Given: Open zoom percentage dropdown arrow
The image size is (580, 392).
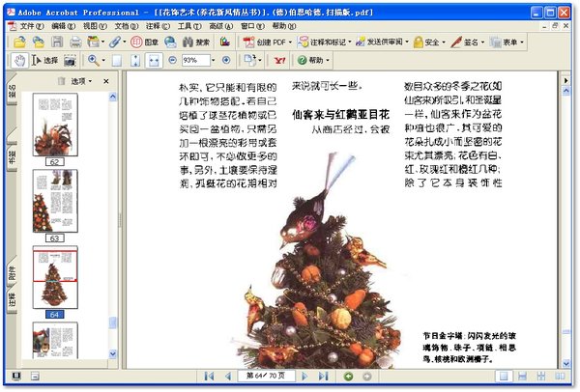Looking at the screenshot, I should (213, 60).
